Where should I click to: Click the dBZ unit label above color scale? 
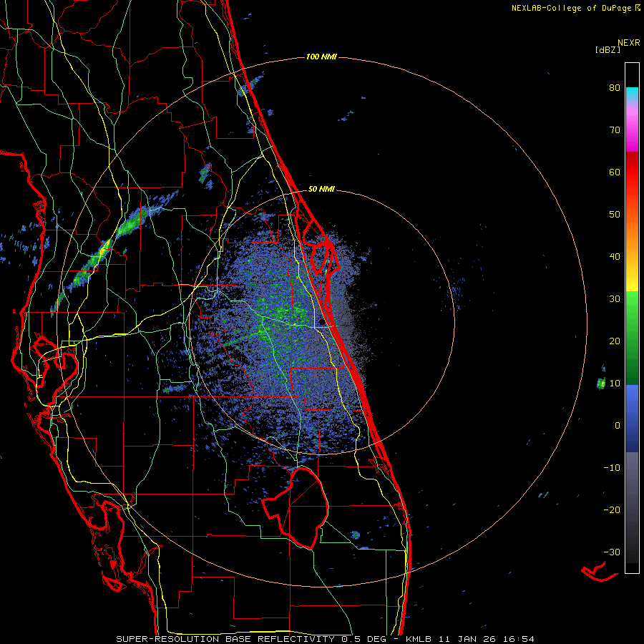[608, 49]
